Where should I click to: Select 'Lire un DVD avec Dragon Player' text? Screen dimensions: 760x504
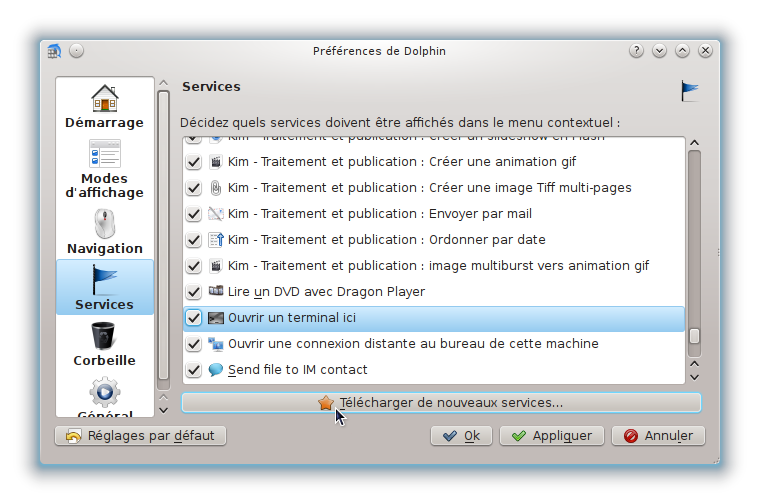pos(326,292)
